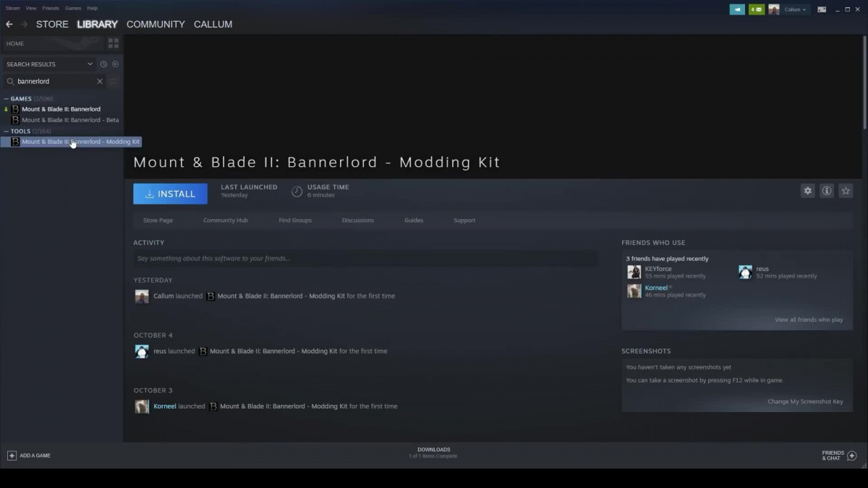Toggle the ready-to-play filter icon in sidebar
The height and width of the screenshot is (488, 868).
115,64
